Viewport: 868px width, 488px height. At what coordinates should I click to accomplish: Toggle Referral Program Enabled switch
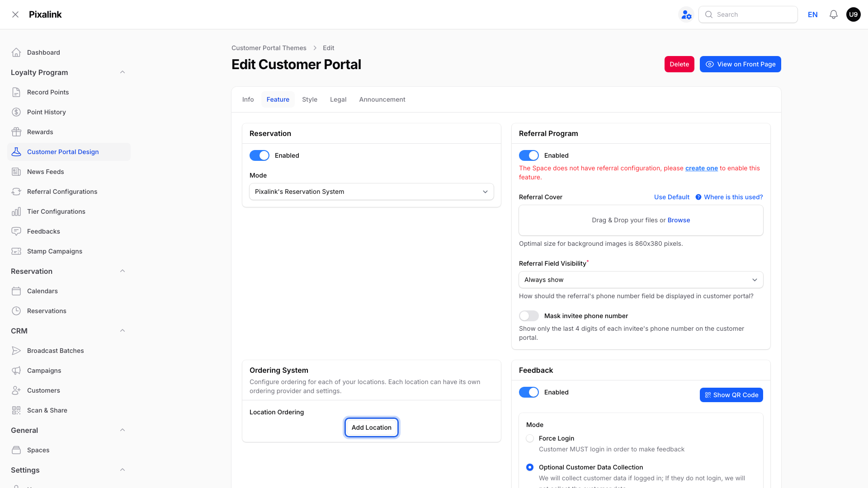pyautogui.click(x=529, y=155)
